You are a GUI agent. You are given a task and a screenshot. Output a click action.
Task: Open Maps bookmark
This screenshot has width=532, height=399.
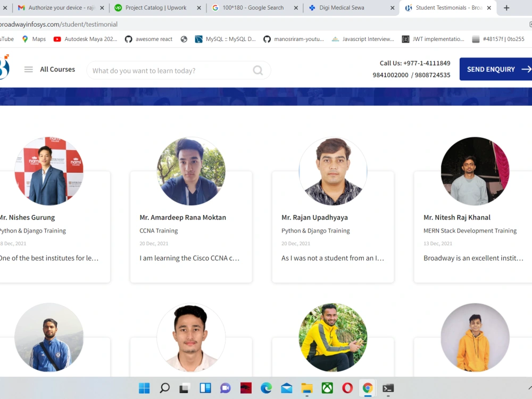(34, 39)
